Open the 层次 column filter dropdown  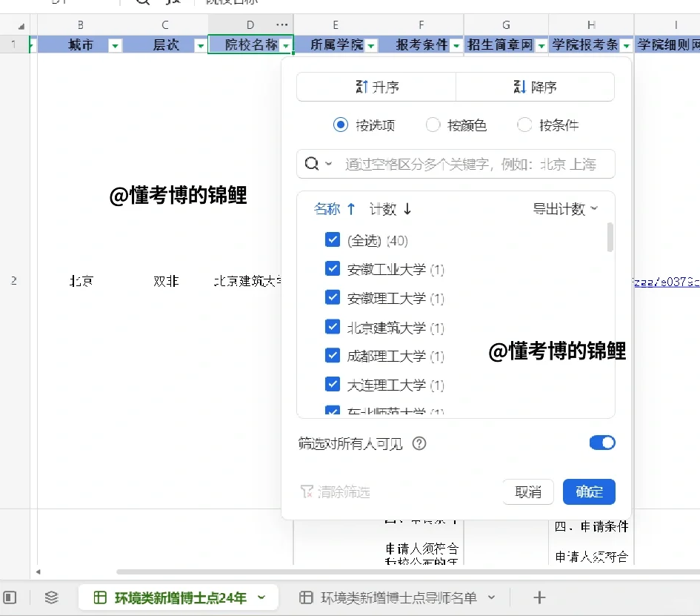201,45
